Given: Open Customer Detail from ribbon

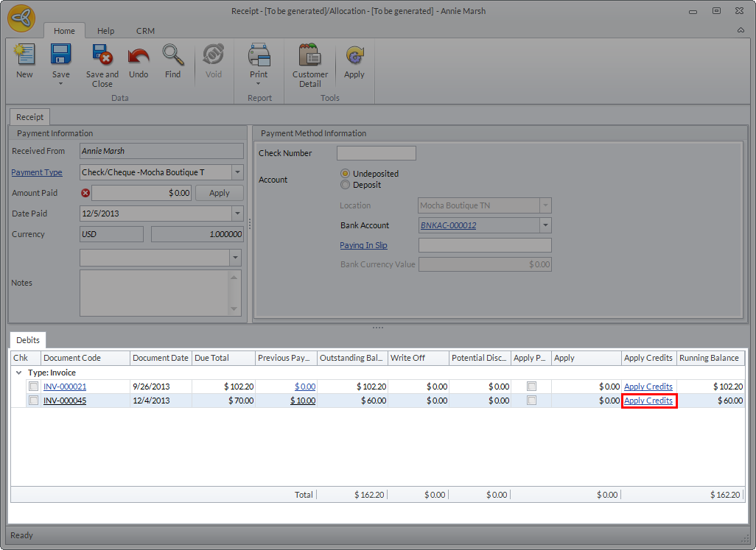Looking at the screenshot, I should 310,56.
